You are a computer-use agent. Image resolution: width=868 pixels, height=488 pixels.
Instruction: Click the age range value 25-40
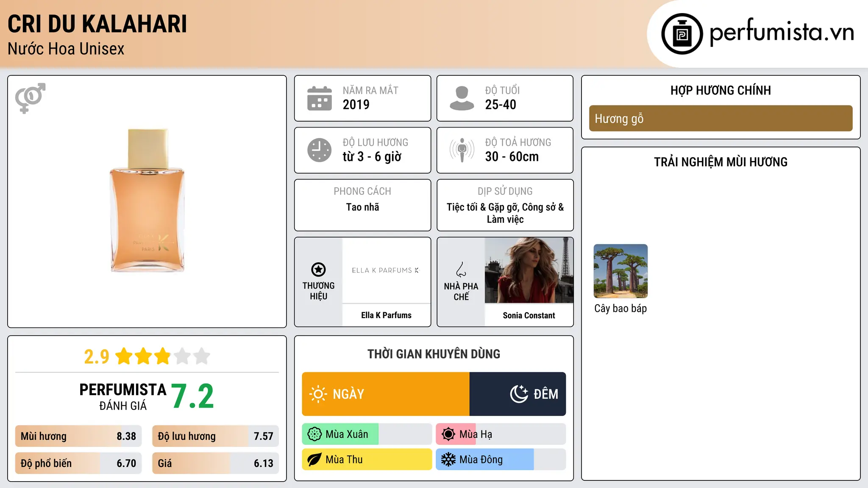click(501, 105)
